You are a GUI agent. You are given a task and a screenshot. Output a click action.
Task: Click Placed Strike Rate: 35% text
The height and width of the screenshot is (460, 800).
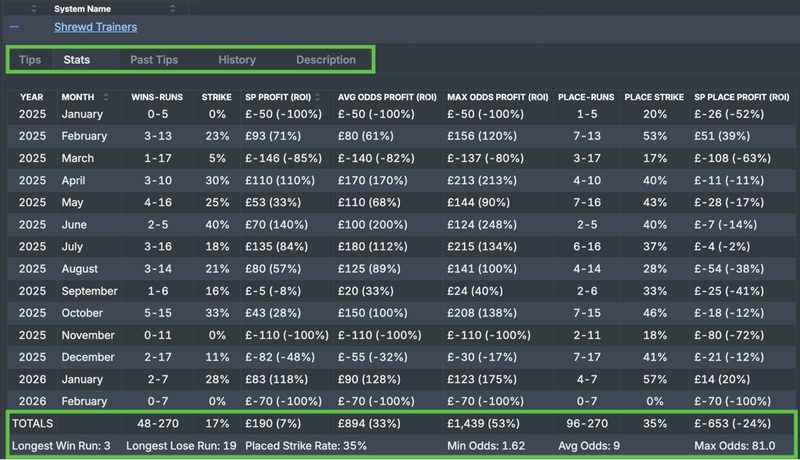click(306, 446)
